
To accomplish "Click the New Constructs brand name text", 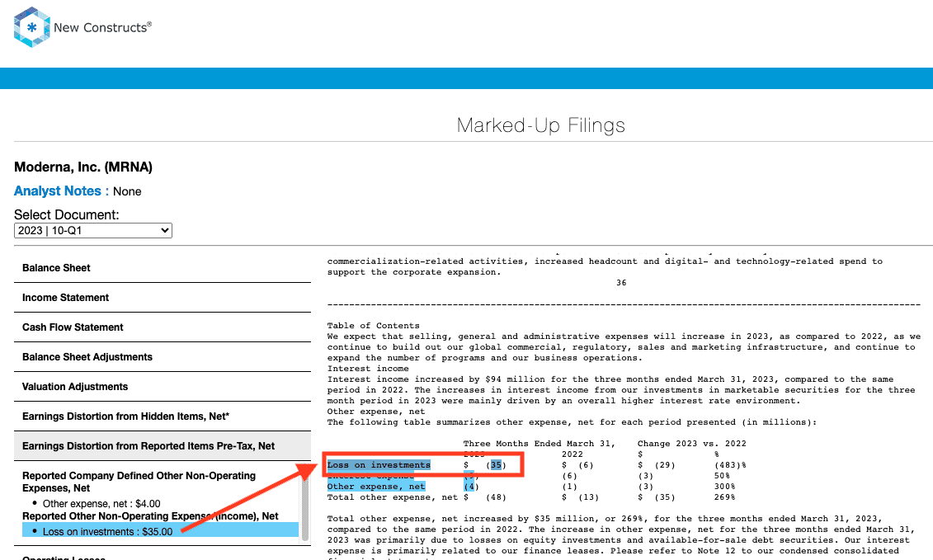I will (x=102, y=27).
